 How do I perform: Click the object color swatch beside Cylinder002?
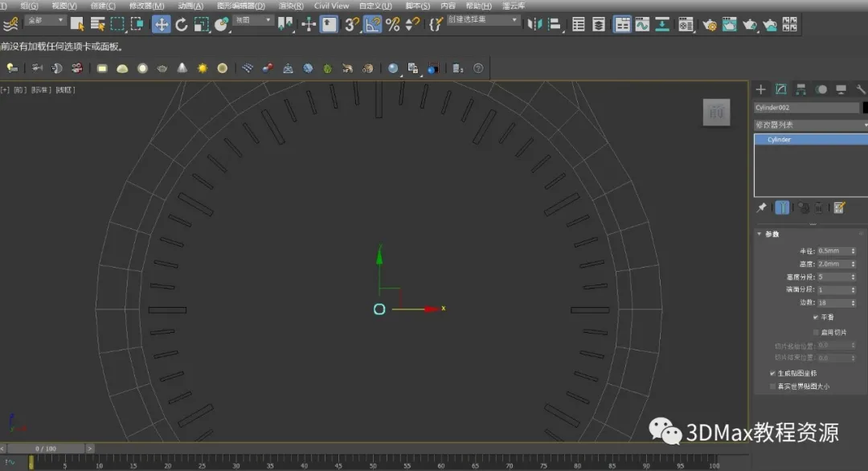866,108
